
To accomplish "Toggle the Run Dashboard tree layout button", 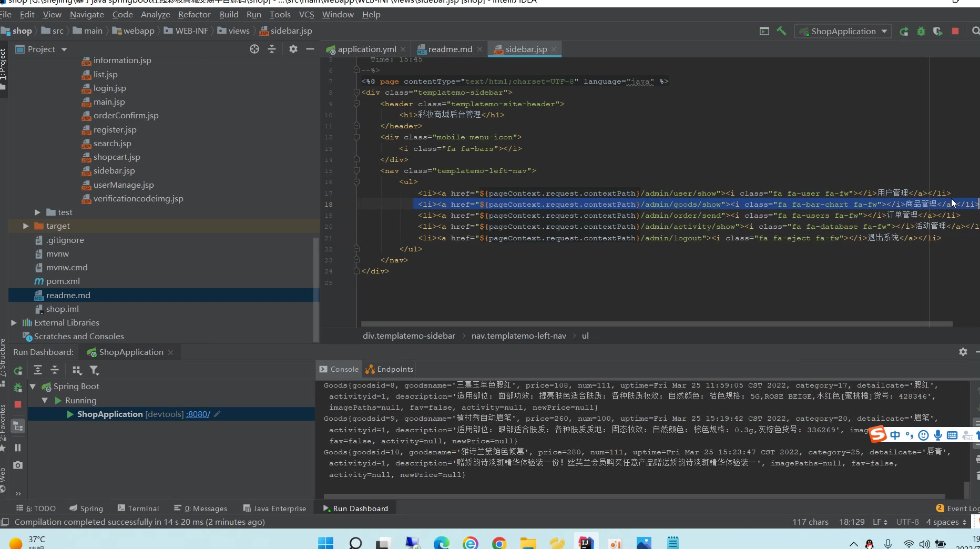I will tap(18, 426).
